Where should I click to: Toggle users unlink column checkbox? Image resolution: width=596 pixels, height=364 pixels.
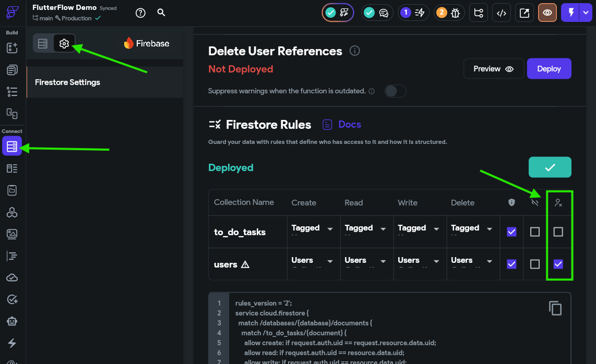(x=535, y=264)
